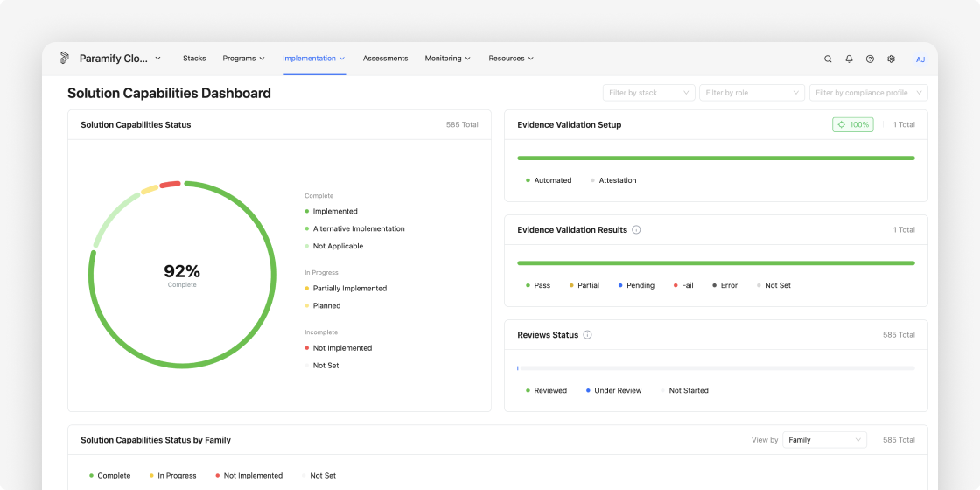Viewport: 980px width, 490px height.
Task: Click the 92% Complete center label
Action: pos(182,275)
